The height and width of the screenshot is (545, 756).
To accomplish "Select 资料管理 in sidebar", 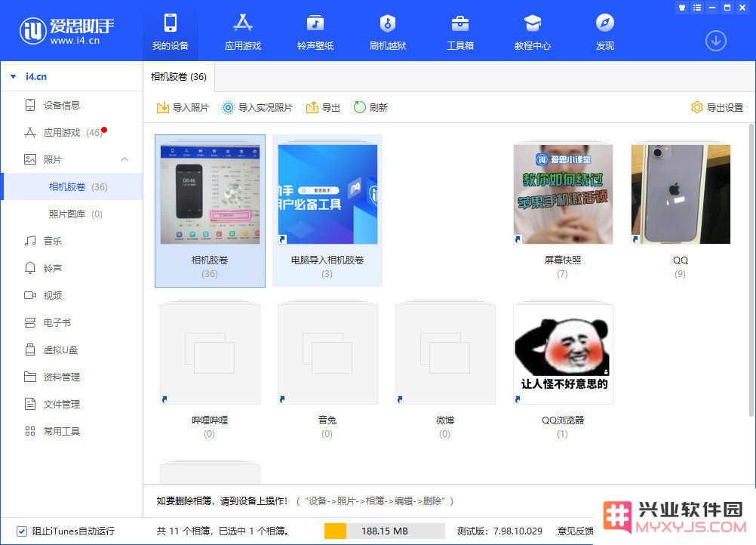I will click(x=72, y=377).
